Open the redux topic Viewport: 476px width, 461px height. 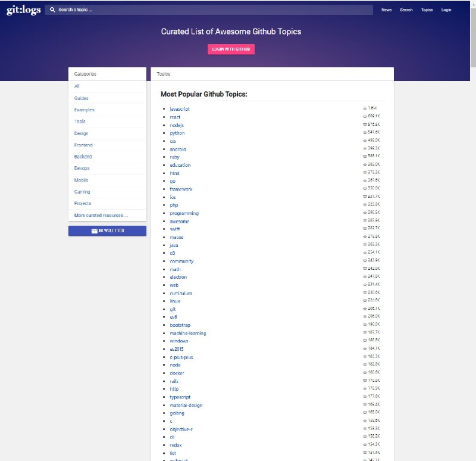(176, 445)
